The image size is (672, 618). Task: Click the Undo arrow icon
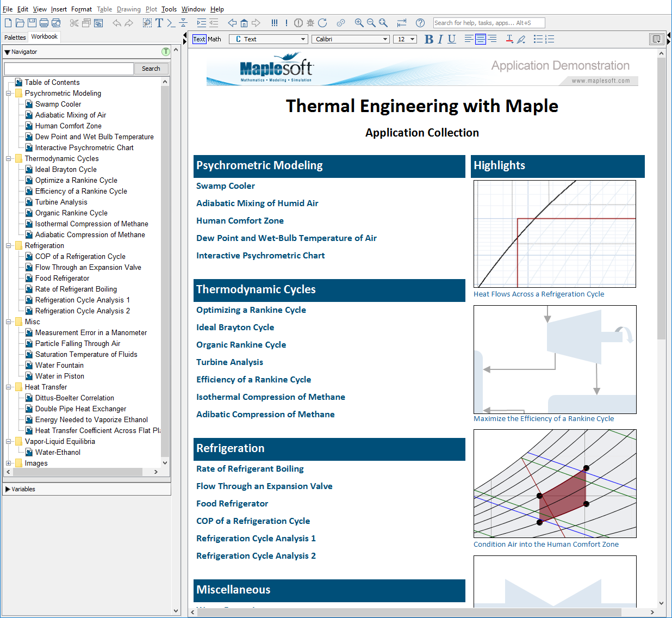117,23
